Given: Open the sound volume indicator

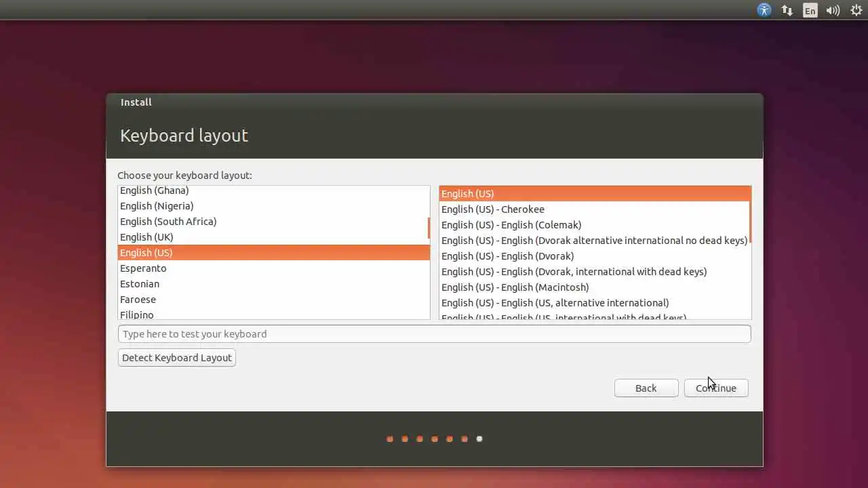Looking at the screenshot, I should coord(833,10).
